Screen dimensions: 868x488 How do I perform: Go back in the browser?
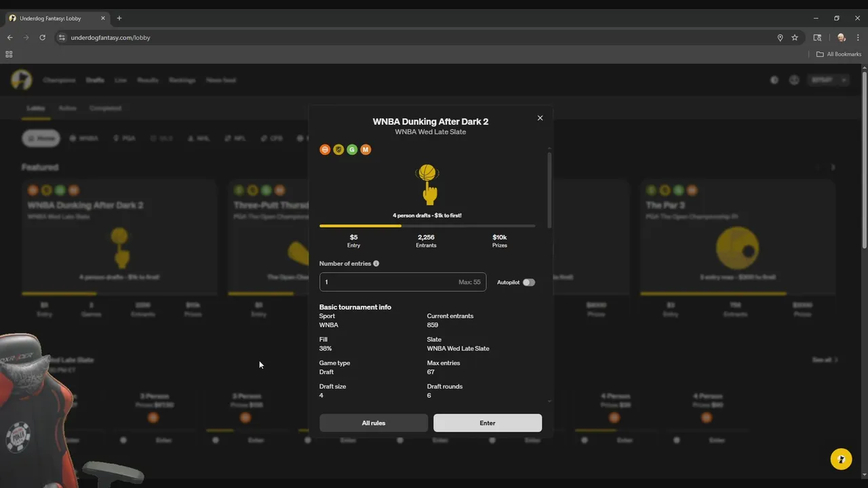pos(10,37)
